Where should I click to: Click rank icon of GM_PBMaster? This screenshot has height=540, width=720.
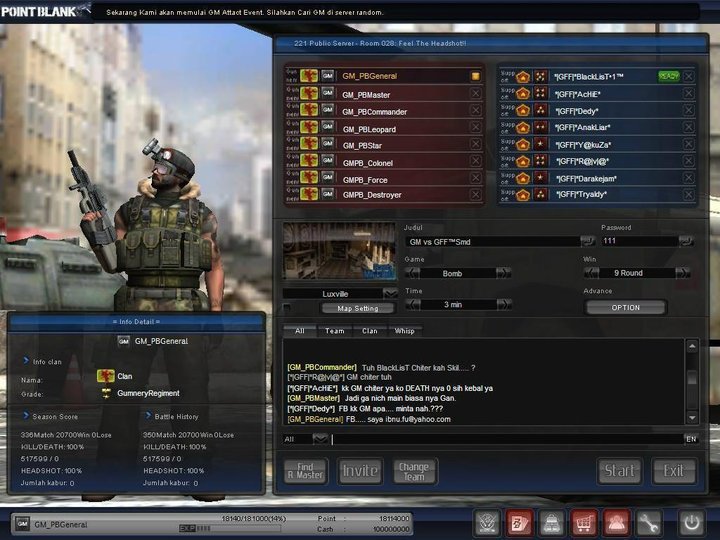[309, 93]
